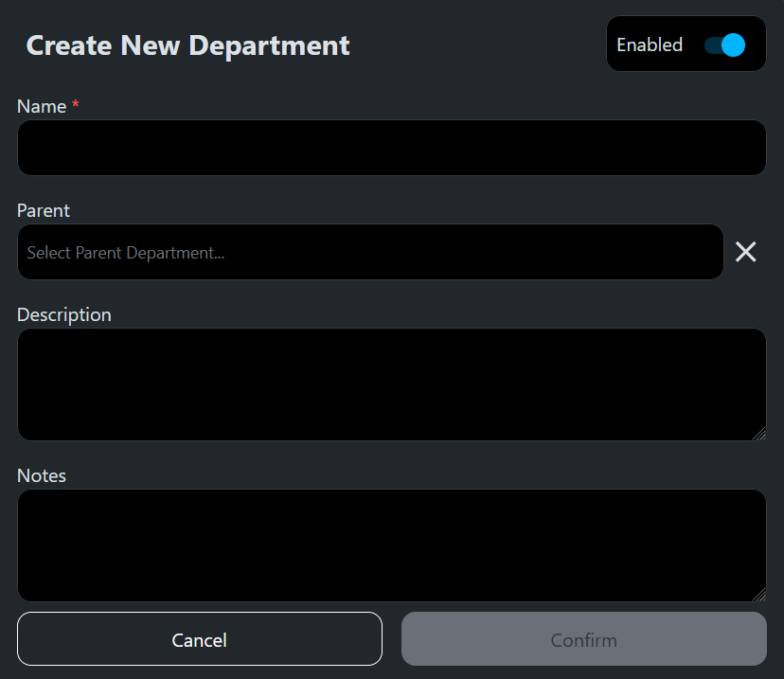Image resolution: width=784 pixels, height=679 pixels.
Task: Click the Notes text area
Action: (x=391, y=545)
